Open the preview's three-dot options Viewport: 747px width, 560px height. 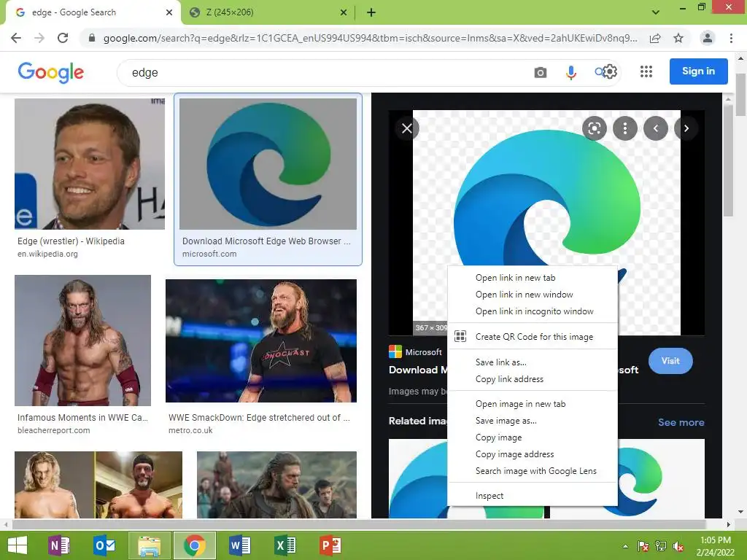point(624,128)
